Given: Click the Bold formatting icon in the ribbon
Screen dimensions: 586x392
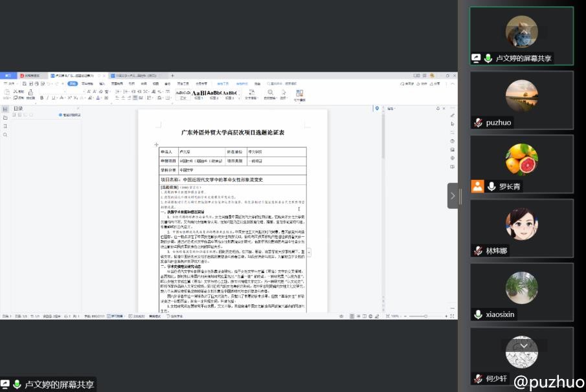Looking at the screenshot, I should (41, 98).
